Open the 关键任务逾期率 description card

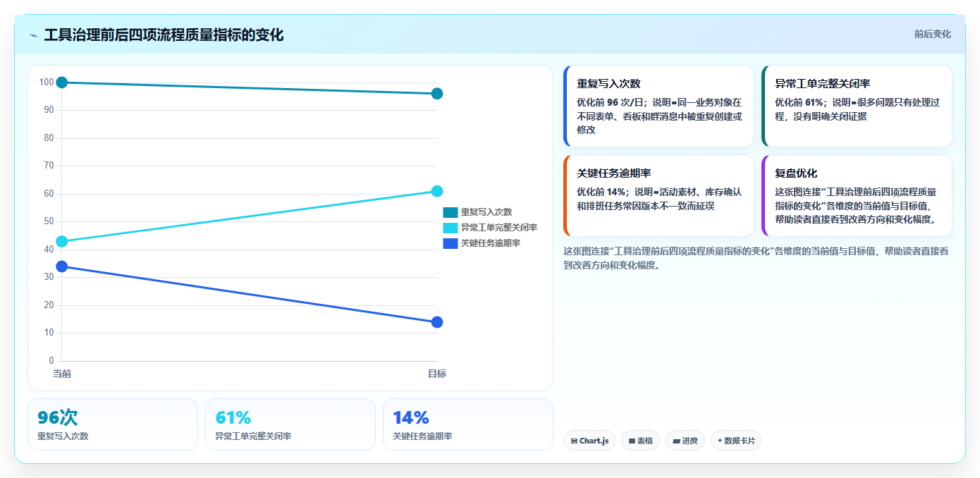[659, 196]
